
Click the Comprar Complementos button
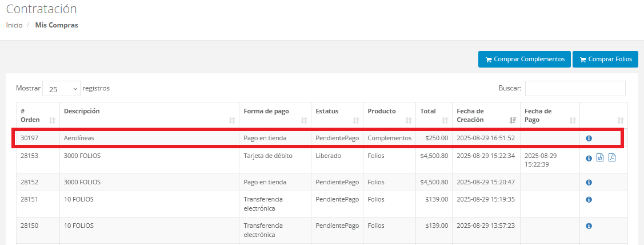tap(524, 60)
